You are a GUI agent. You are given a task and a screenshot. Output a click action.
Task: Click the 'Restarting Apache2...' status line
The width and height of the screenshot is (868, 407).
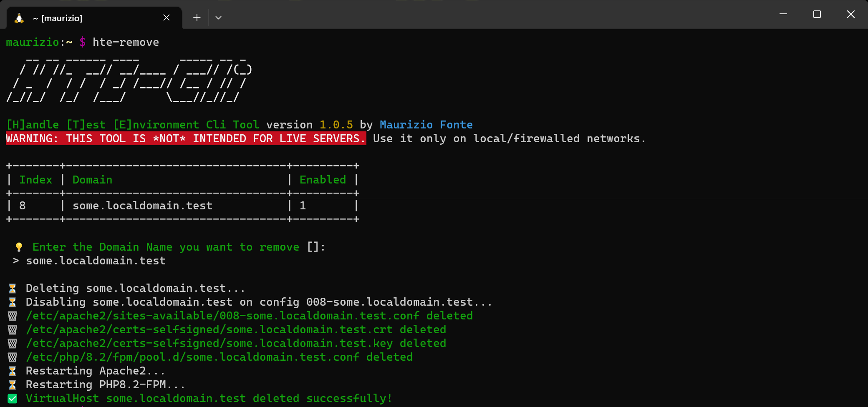point(96,371)
